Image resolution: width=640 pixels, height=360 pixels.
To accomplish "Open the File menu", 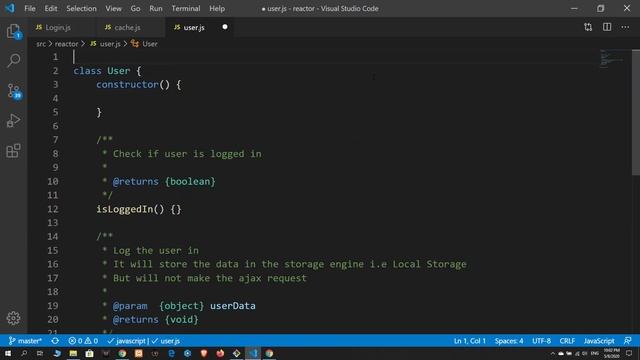I will click(30, 8).
